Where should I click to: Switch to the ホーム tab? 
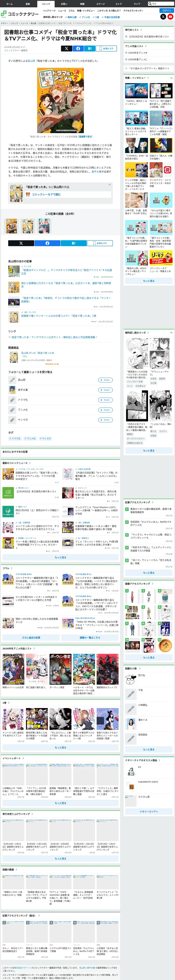9,4
